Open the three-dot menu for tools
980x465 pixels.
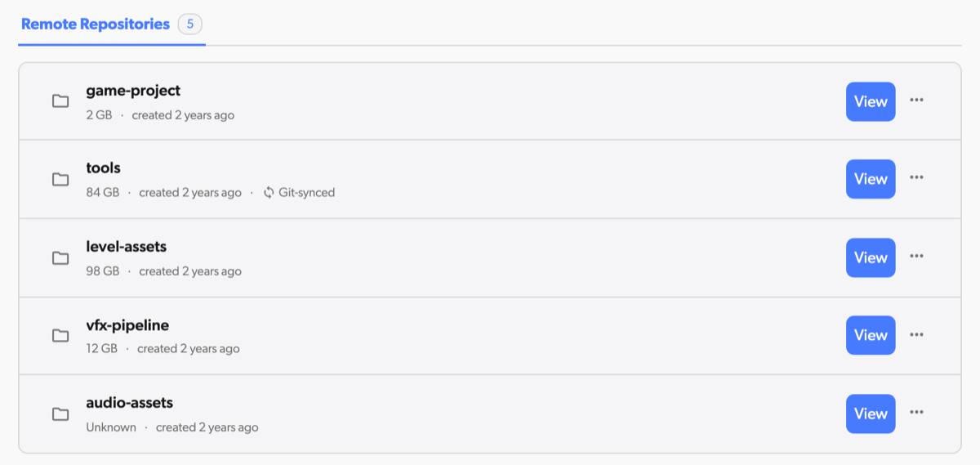(916, 177)
